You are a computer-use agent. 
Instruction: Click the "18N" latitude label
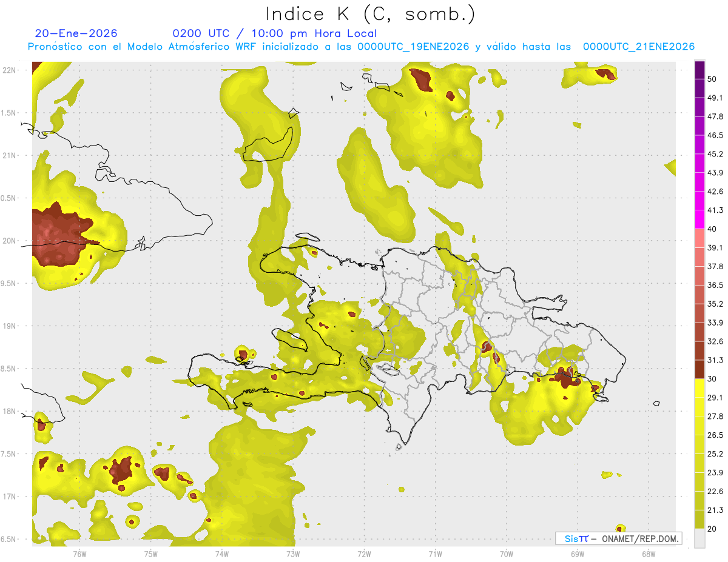point(10,411)
